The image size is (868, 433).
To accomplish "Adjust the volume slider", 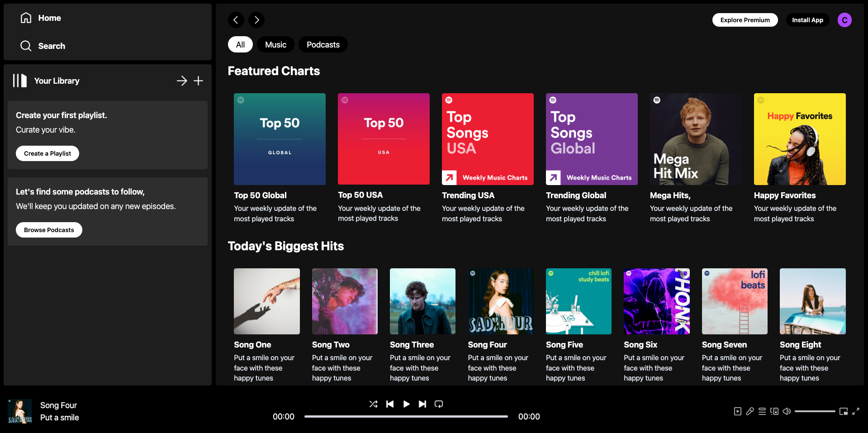I will point(815,411).
